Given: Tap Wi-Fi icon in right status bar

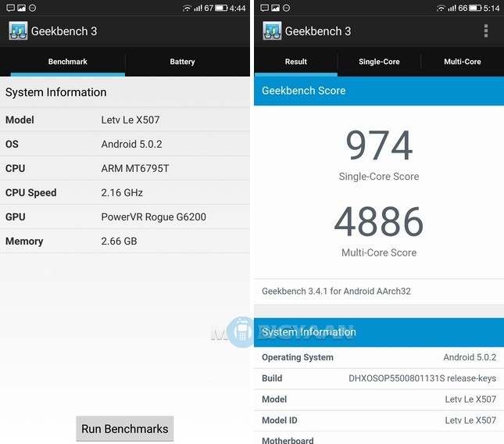Looking at the screenshot, I should click(441, 8).
